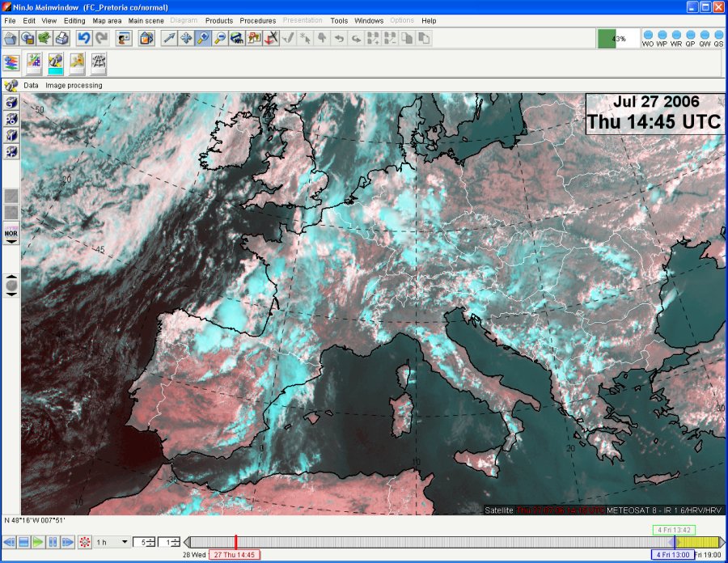Click the 43% green progress bar
The image size is (728, 563).
(x=617, y=39)
